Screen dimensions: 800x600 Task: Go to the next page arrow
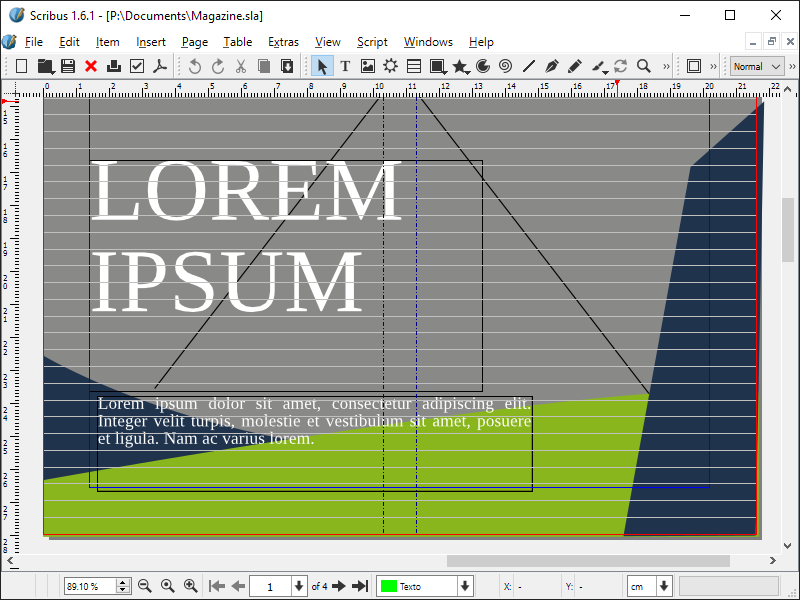coord(339,586)
